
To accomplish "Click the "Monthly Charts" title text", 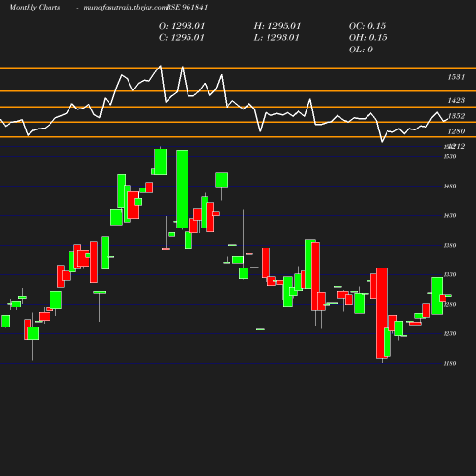I will (x=35, y=8).
